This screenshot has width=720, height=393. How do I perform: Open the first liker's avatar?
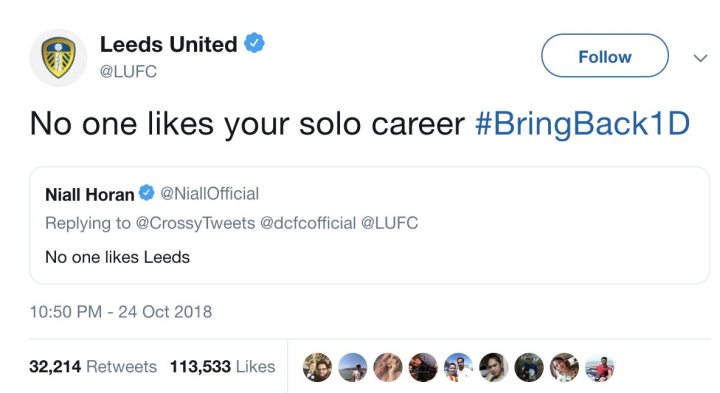click(x=317, y=367)
